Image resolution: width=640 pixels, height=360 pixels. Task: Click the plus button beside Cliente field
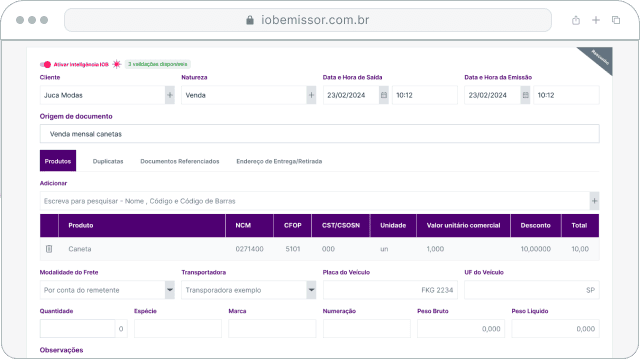point(170,95)
